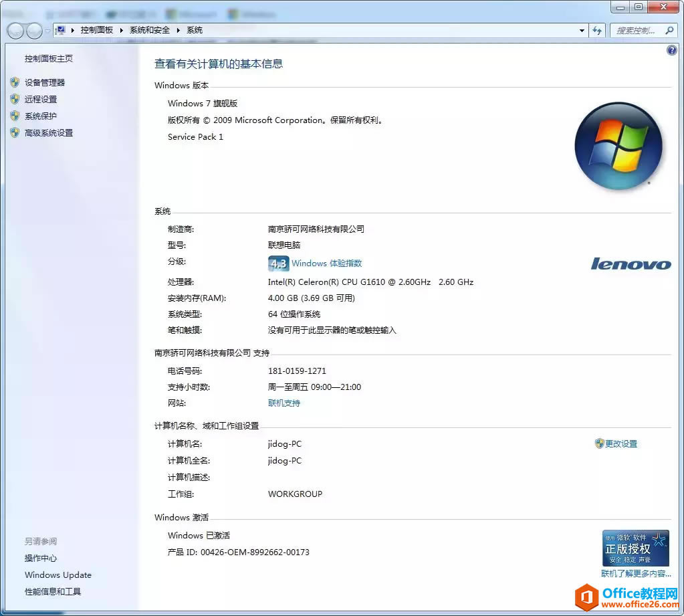Screen dimensions: 684x616
Task: Select the page heading 查看有关计算机的基本信息
Action: tap(219, 64)
